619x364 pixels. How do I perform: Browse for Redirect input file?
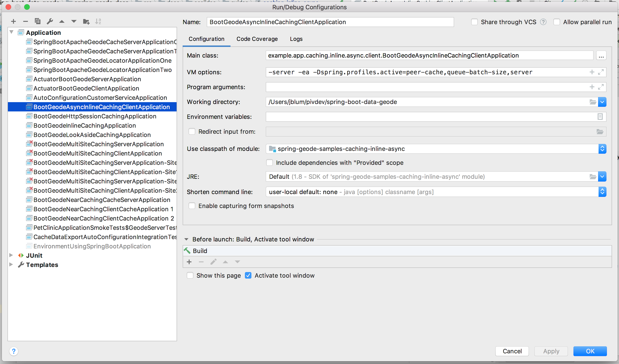(600, 132)
